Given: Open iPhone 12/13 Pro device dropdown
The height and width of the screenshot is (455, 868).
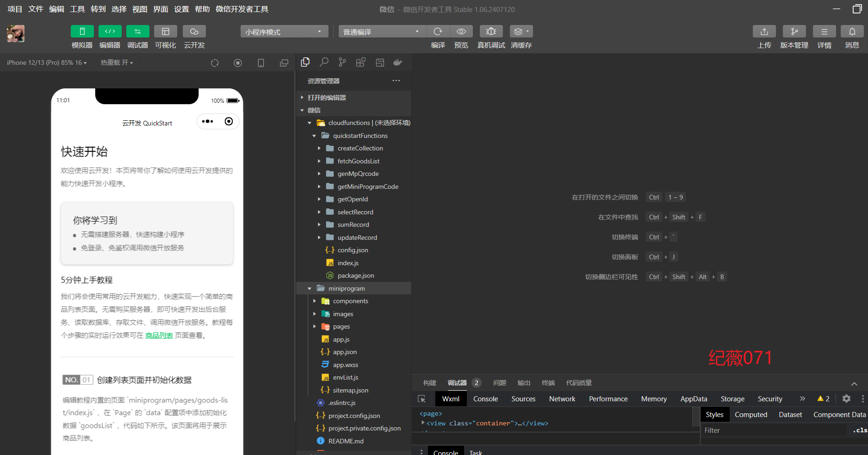Looking at the screenshot, I should tap(47, 62).
